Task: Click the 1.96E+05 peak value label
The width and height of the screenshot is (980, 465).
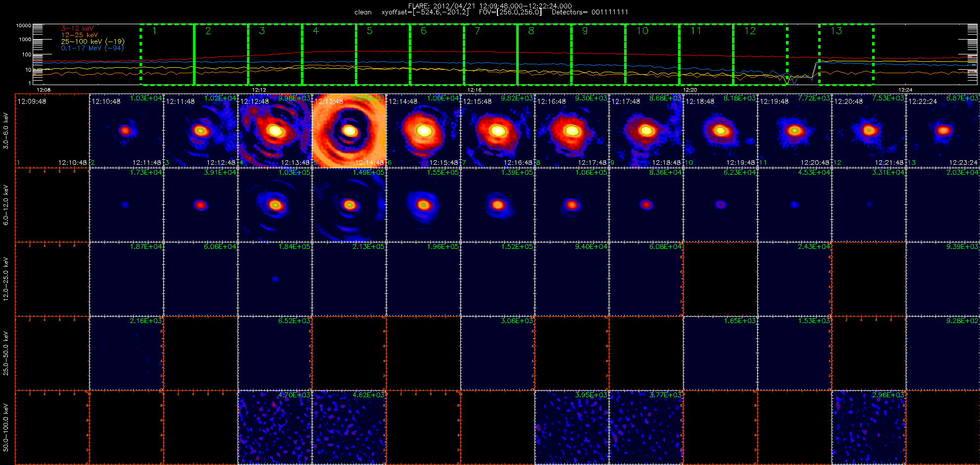Action: [443, 246]
